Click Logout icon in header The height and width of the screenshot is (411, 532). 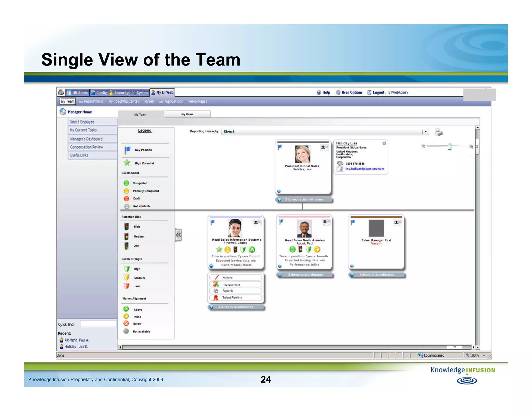[369, 92]
